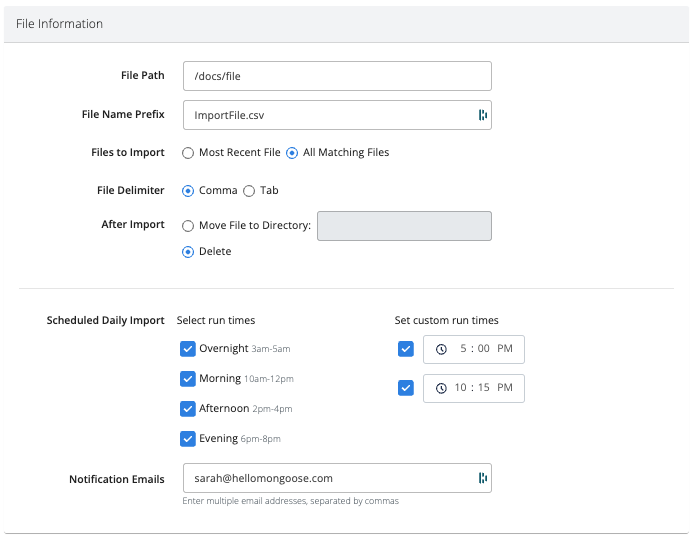Viewport: 695px width, 540px height.
Task: Select the Most Recent File radio option
Action: (188, 153)
